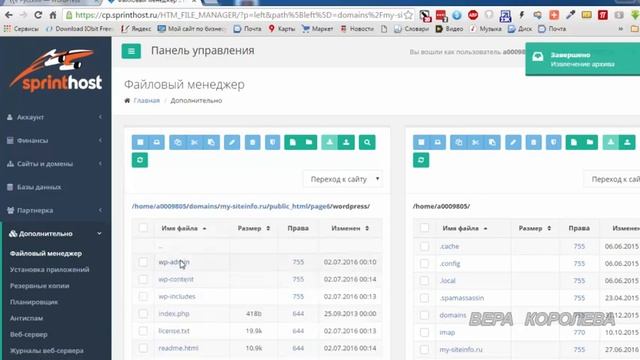The image size is (640, 360).
Task: Check the .cache folder checkbox in right panel
Action: tap(424, 246)
